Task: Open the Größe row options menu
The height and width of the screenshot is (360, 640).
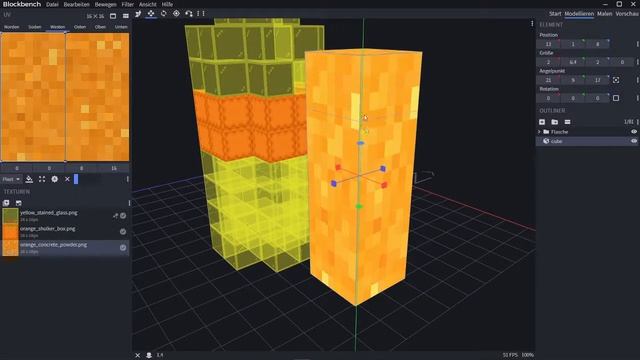Action: click(x=637, y=62)
